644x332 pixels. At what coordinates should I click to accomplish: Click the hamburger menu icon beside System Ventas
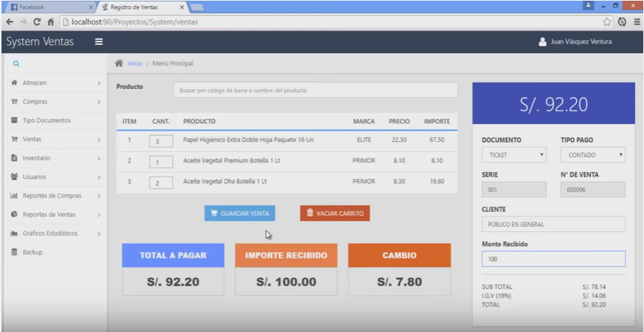[98, 42]
